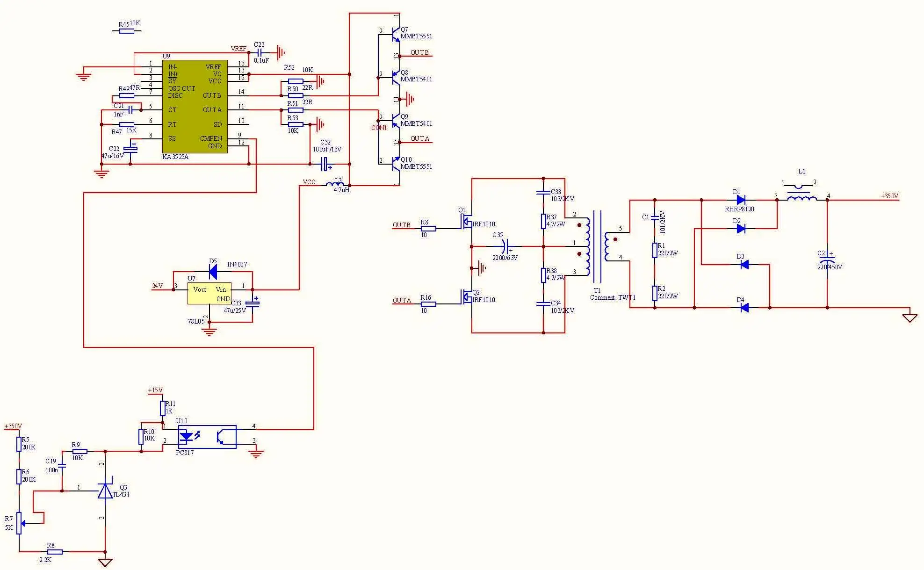This screenshot has width=924, height=570.
Task: Select the 78L05 regulator U7 block
Action: point(209,294)
